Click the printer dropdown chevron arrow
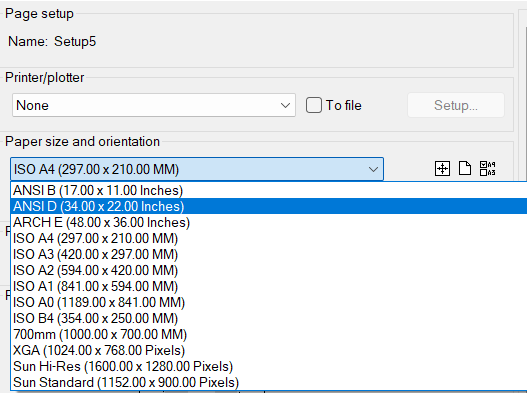 (x=285, y=106)
